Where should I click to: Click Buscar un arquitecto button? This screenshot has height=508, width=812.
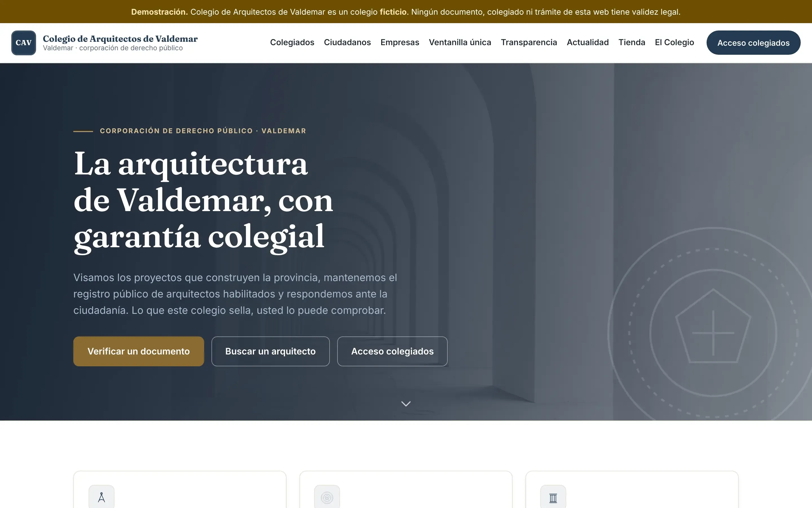coord(270,351)
